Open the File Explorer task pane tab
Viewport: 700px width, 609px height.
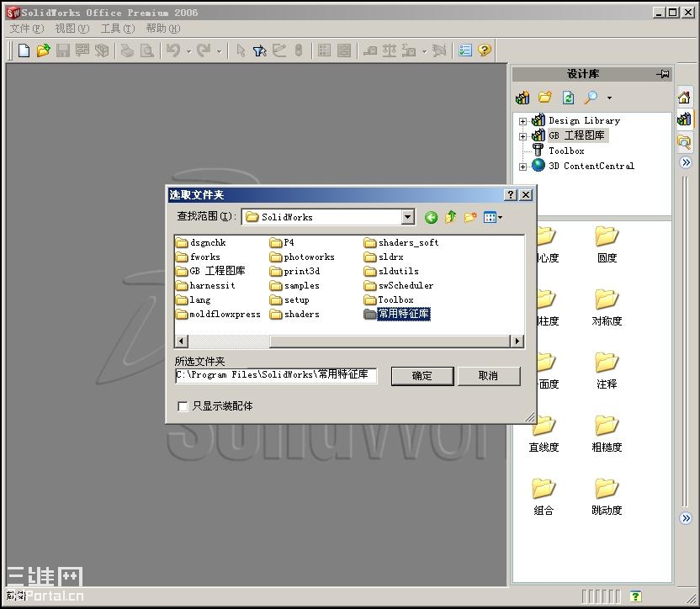(684, 142)
